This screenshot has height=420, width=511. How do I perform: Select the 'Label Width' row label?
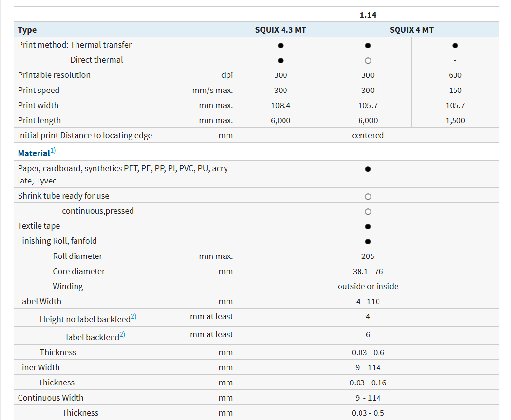click(x=39, y=301)
